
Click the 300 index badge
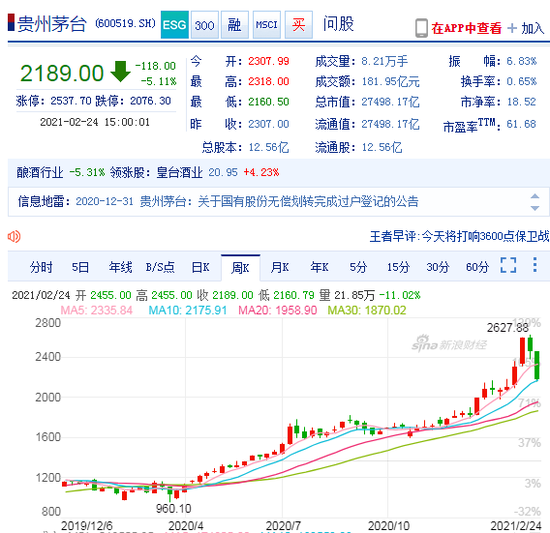204,25
